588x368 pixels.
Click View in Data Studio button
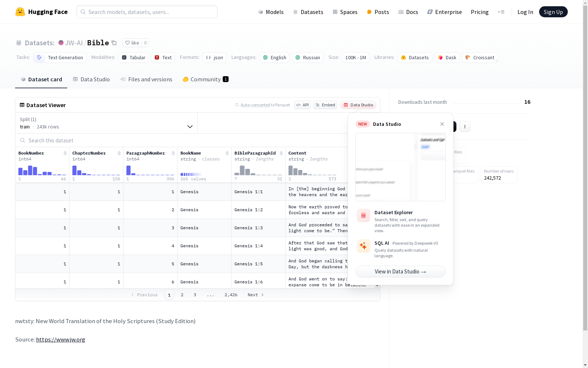tap(401, 272)
